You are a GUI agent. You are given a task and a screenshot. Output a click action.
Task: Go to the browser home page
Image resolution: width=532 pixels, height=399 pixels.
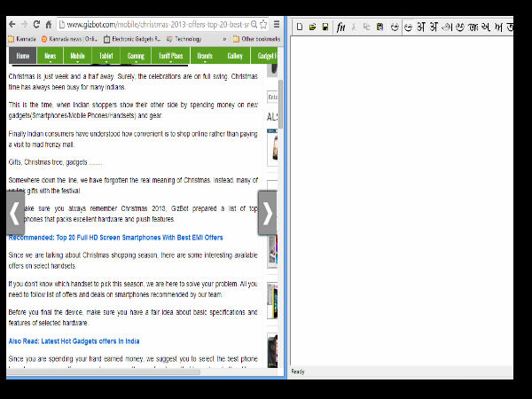48,24
